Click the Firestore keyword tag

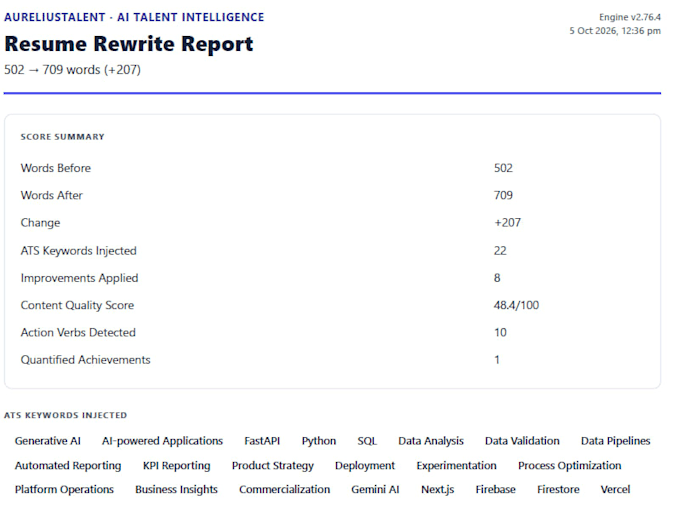click(558, 490)
